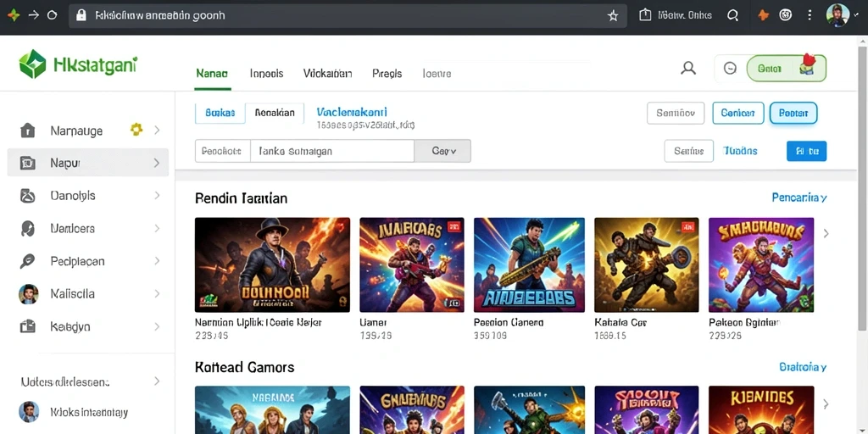Click the Danolgls sidebar icon
This screenshot has width=868, height=434.
click(28, 196)
